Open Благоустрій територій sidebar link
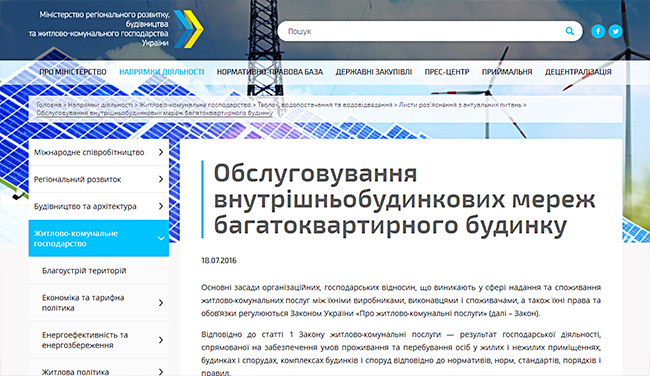The width and height of the screenshot is (650, 376). pyautogui.click(x=84, y=271)
